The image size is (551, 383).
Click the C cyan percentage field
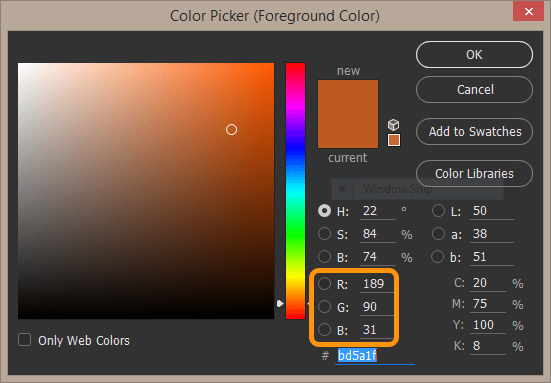[x=488, y=283]
